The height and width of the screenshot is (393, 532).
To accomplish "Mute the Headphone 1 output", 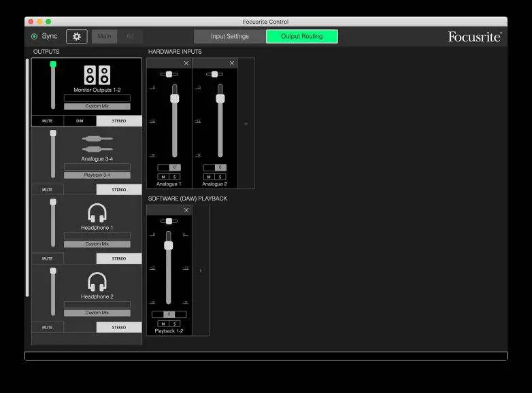I will point(47,259).
